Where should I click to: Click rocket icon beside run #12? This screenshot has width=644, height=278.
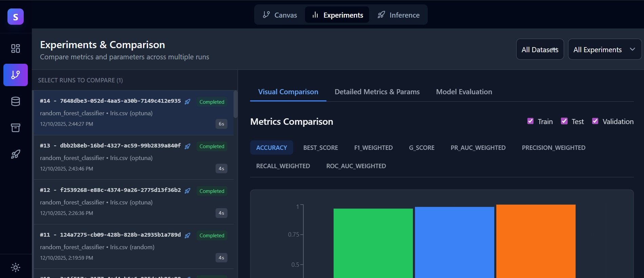[187, 191]
